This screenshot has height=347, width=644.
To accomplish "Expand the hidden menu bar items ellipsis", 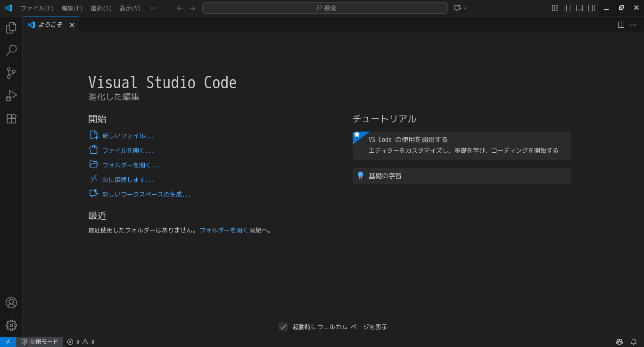I will [x=154, y=8].
